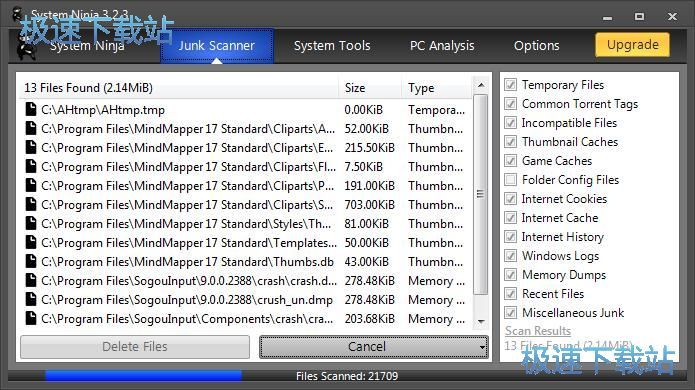
Task: Toggle Temporary Files checkbox
Action: point(511,85)
